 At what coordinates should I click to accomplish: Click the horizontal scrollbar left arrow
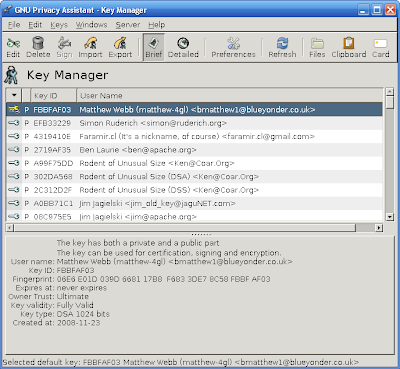tap(10, 228)
